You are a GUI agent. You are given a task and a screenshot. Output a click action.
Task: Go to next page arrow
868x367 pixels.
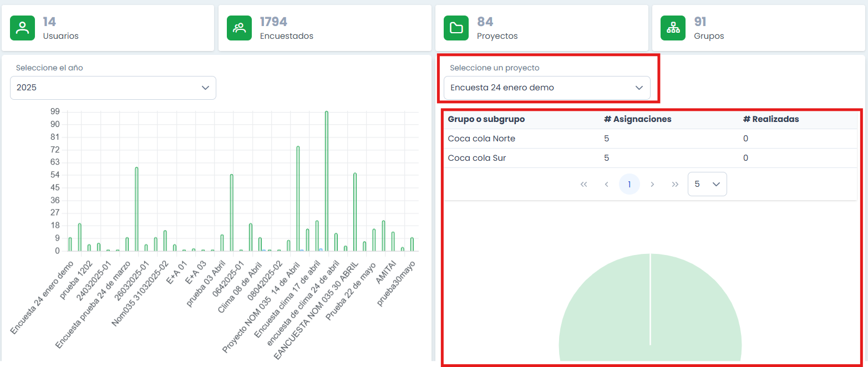pos(652,184)
